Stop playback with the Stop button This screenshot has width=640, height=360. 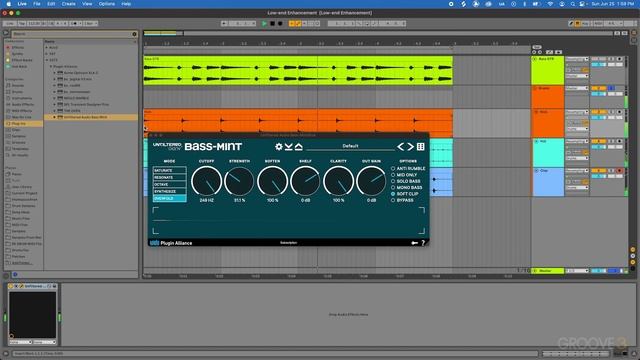coord(272,24)
